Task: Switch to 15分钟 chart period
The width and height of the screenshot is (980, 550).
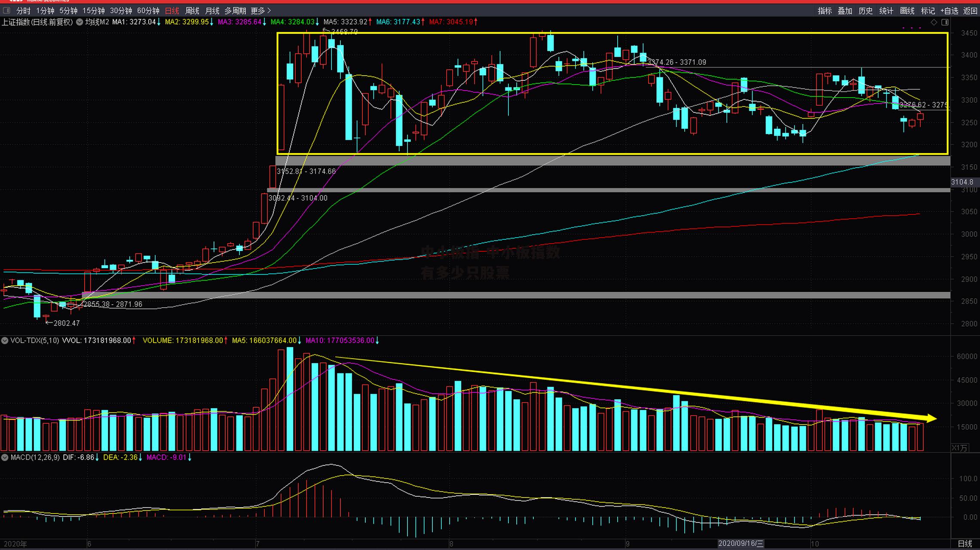Action: coord(93,11)
